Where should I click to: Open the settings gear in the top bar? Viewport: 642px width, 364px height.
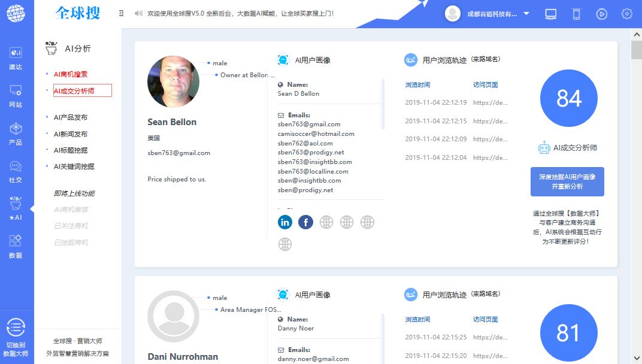point(626,13)
